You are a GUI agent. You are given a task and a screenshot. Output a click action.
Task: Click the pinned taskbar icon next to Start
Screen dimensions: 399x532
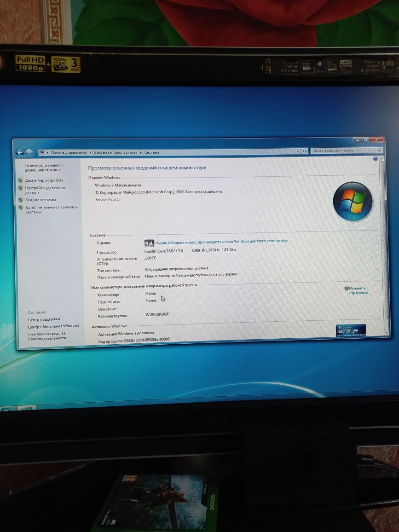pos(26,408)
